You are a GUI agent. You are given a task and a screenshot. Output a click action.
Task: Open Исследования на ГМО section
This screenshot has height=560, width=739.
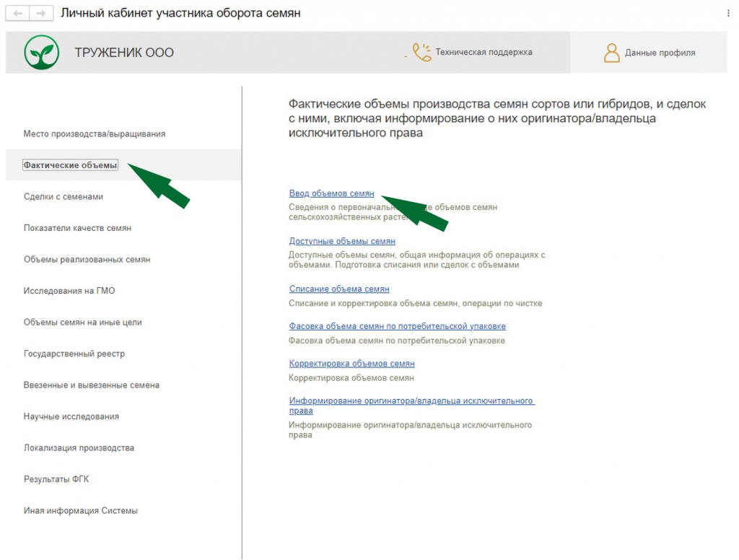coord(69,291)
